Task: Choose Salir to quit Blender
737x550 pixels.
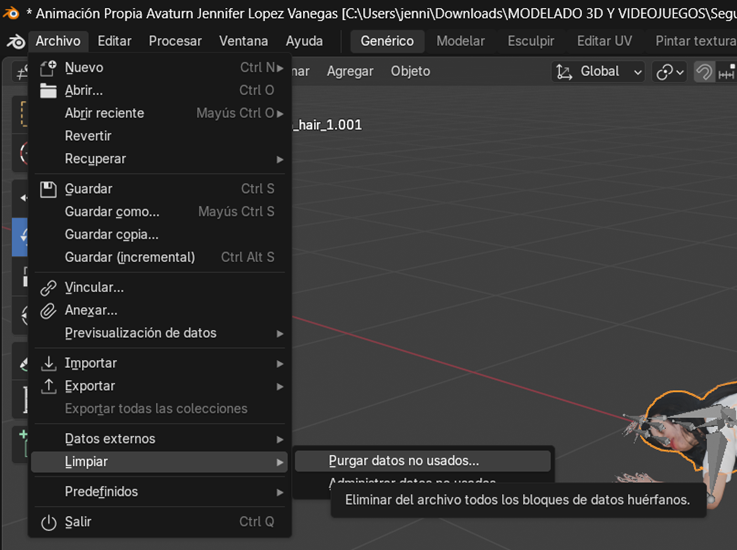Action: point(160,522)
